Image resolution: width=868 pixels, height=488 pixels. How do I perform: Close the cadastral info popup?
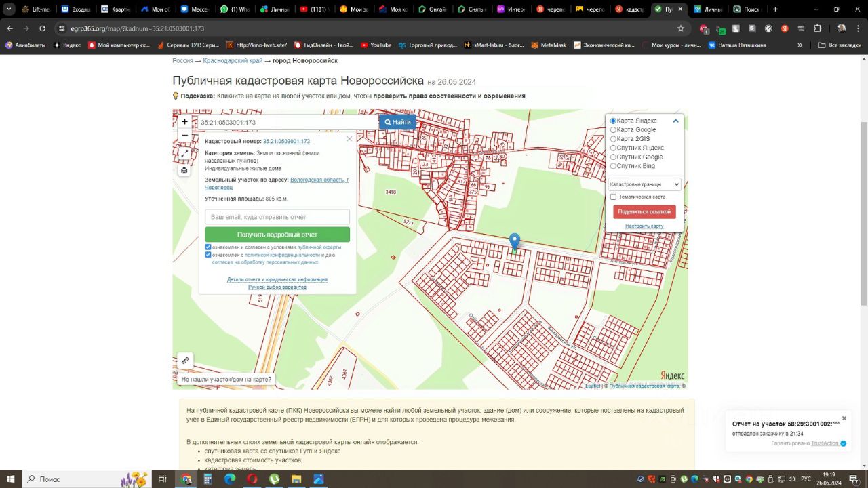pyautogui.click(x=349, y=139)
